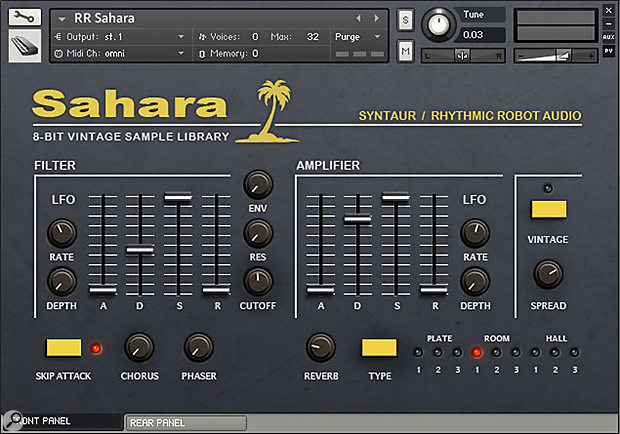Click the SKIP ATTACK red LED indicator
Image resolution: width=620 pixels, height=434 pixels.
click(96, 349)
